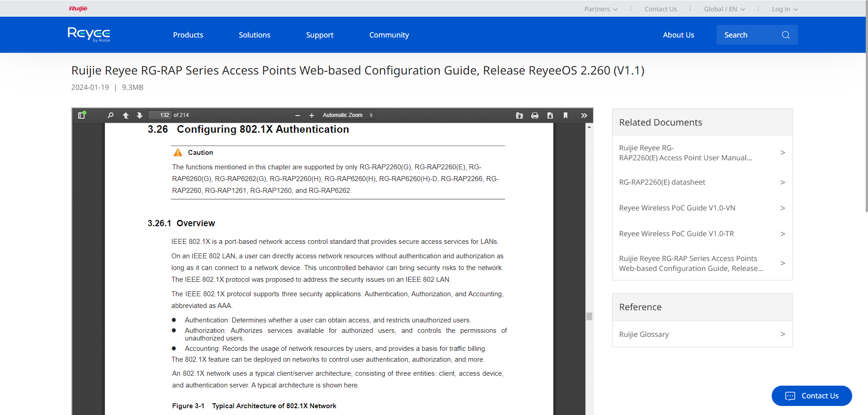This screenshot has height=415, width=868.
Task: Open file icon in PDF toolbar
Action: (x=519, y=116)
